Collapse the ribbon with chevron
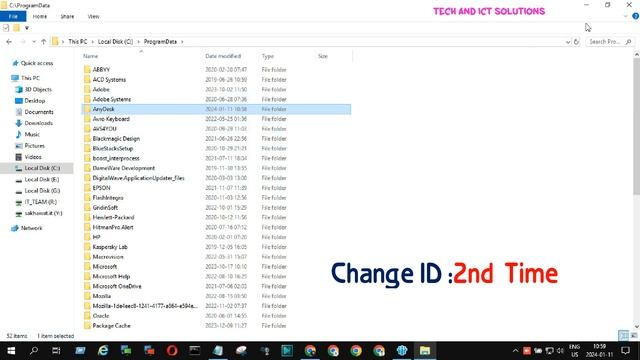640x360 pixels. 625,16
